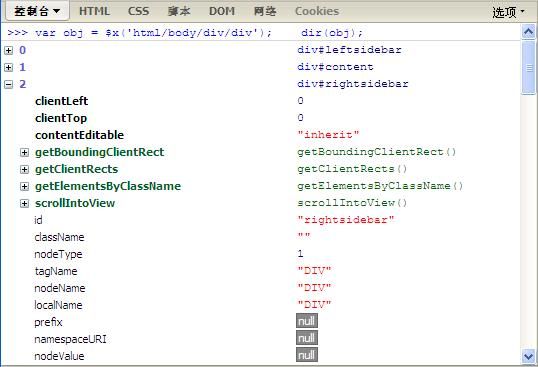
Task: Click the div#rightsidebar element link
Action: 353,84
